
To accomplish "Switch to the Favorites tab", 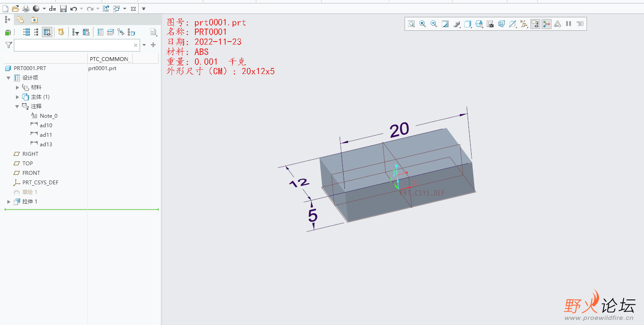I will 34,19.
